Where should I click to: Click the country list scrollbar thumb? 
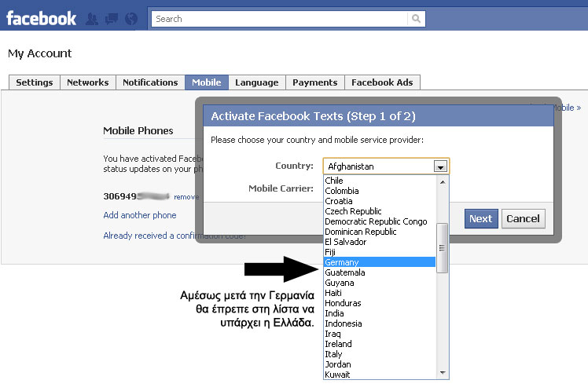443,248
